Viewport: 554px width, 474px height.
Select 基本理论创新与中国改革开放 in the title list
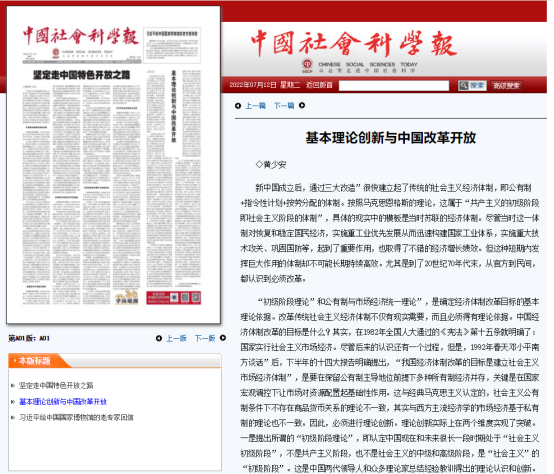[x=63, y=402]
